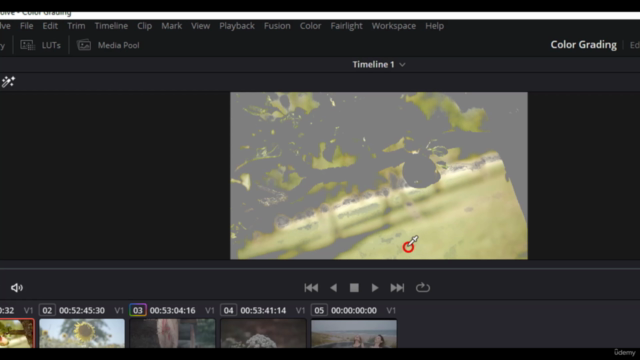
Task: Jump to first frame of clip
Action: point(311,288)
